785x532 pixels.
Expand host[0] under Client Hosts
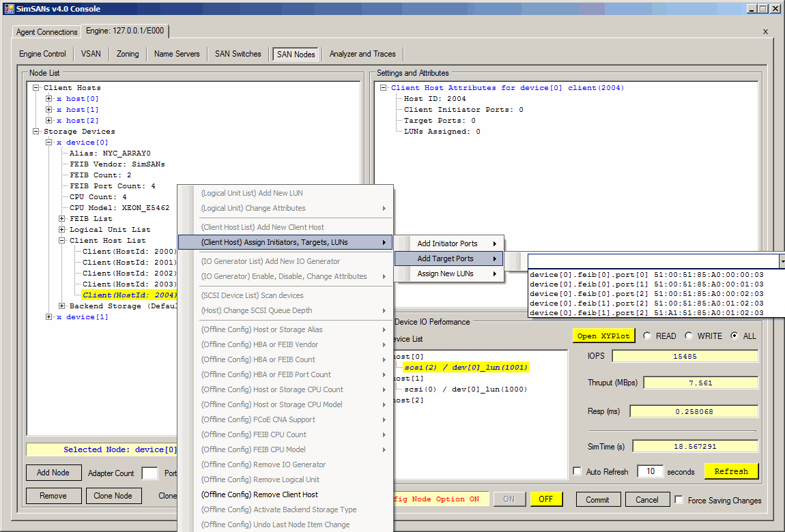tap(49, 99)
